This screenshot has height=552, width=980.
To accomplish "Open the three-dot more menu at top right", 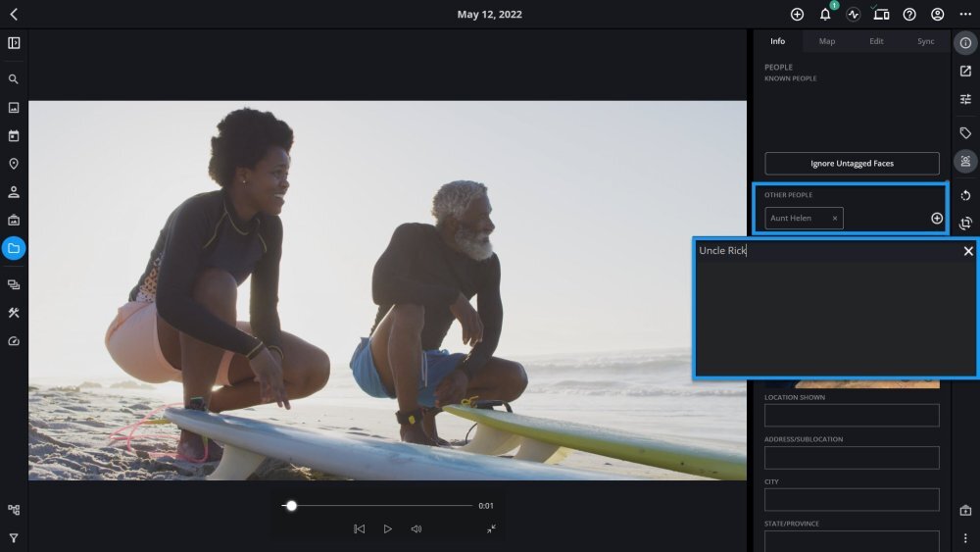I will (x=965, y=15).
